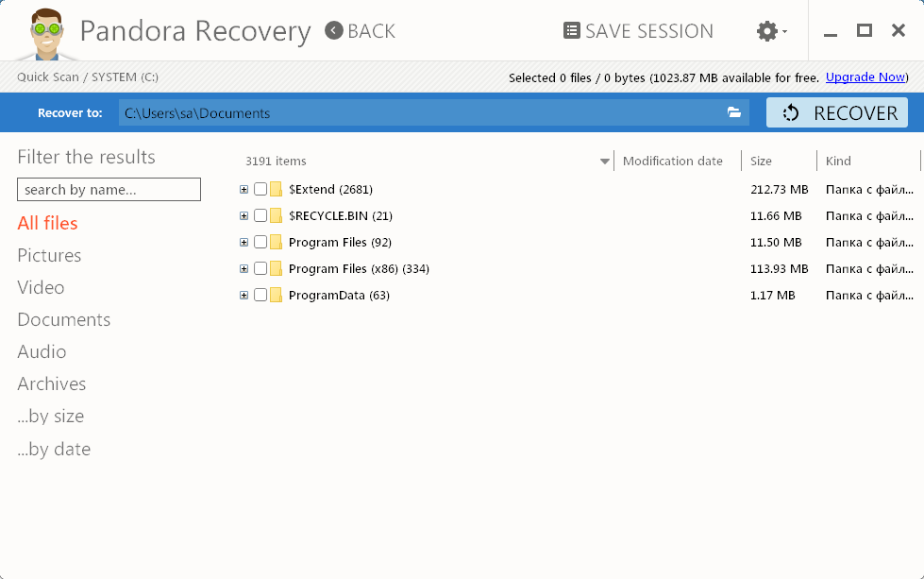Click the browse folder icon in Recover to
Viewport: 924px width, 579px height.
pos(733,112)
